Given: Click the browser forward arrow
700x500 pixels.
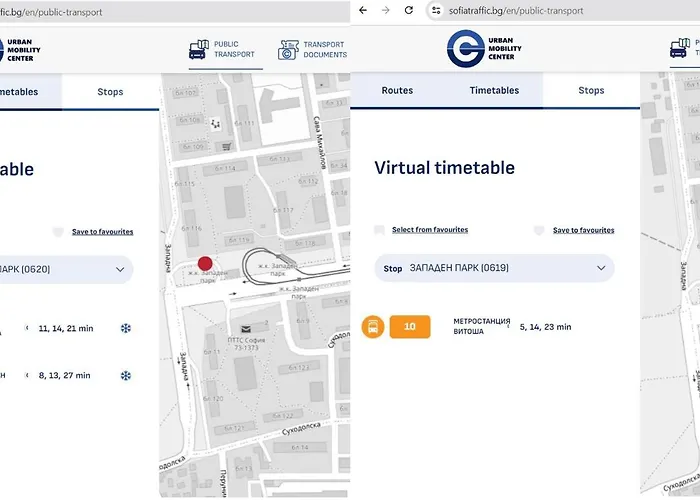Looking at the screenshot, I should (386, 10).
